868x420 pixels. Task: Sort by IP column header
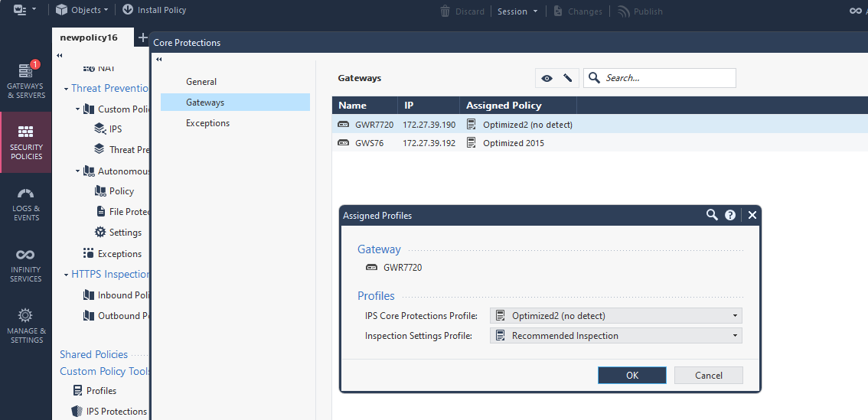pos(429,105)
